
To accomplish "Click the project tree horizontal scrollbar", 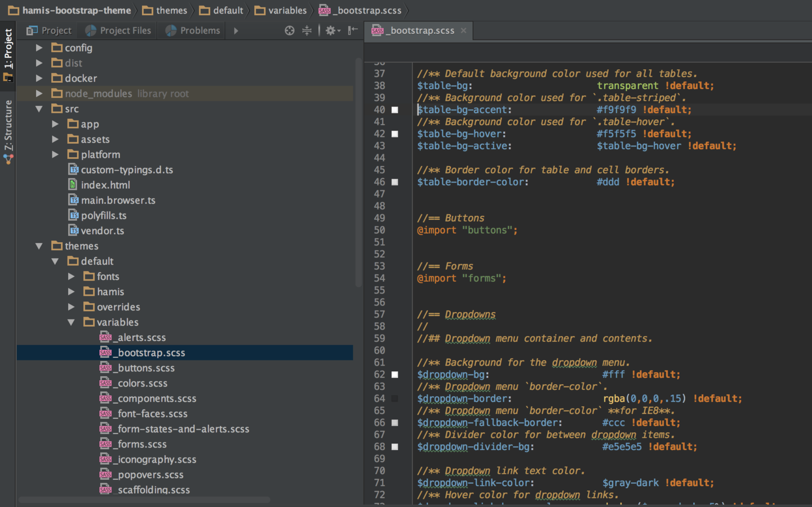I will click(144, 500).
